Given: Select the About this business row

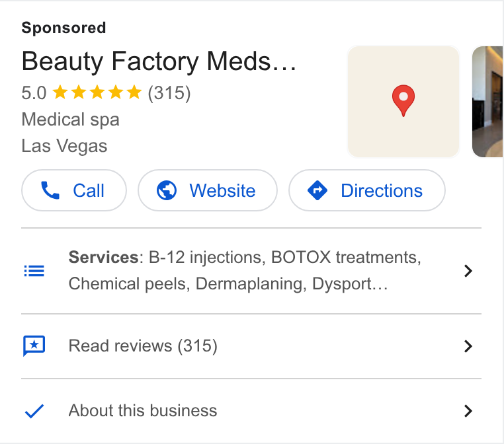Looking at the screenshot, I should (x=251, y=411).
